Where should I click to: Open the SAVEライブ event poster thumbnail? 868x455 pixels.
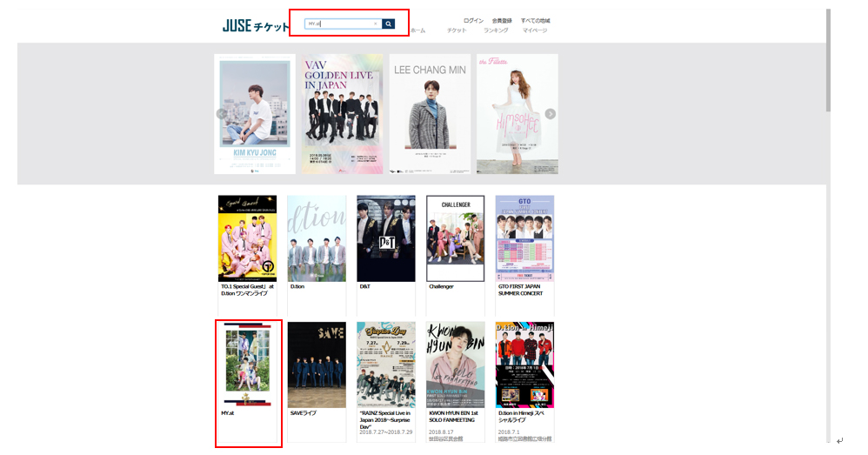point(317,365)
